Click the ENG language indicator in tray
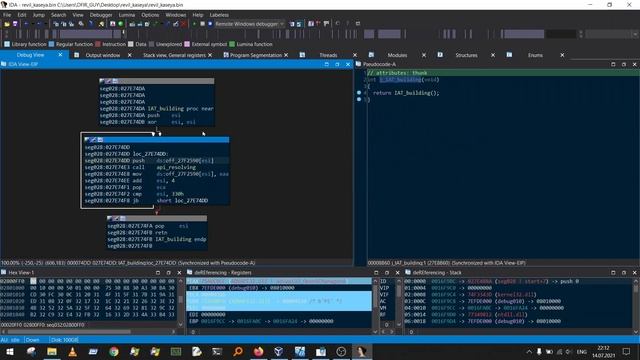Viewport: 640px width, 360px height. tap(582, 351)
